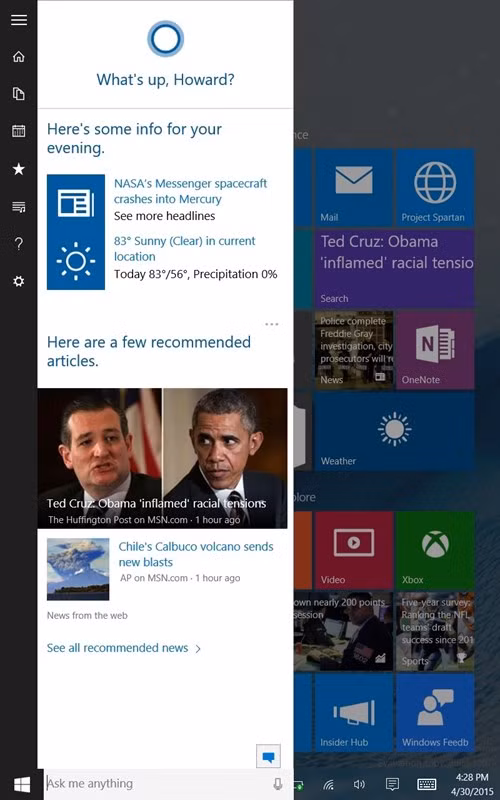Open the Cortana settings gear
This screenshot has height=800, width=500.
[x=19, y=281]
